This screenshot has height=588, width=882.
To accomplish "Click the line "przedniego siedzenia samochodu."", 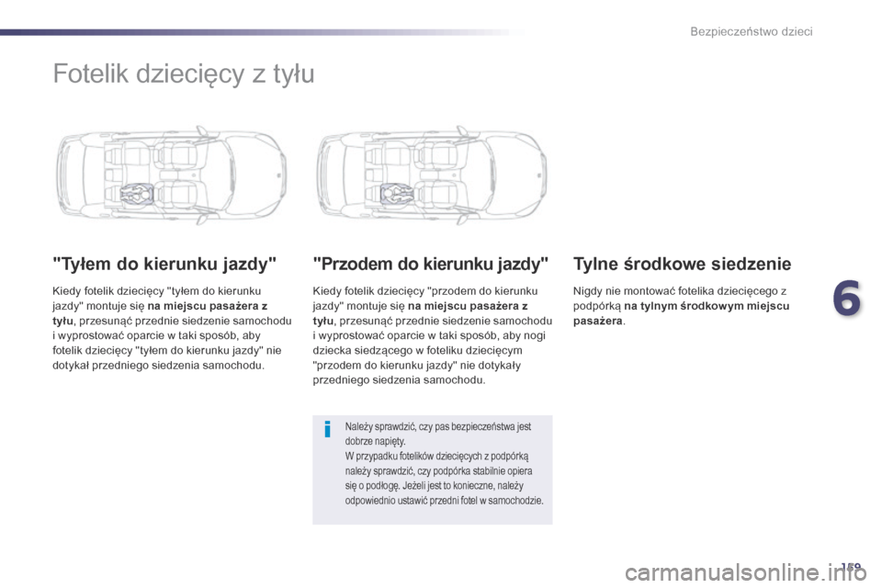I will (x=399, y=379).
